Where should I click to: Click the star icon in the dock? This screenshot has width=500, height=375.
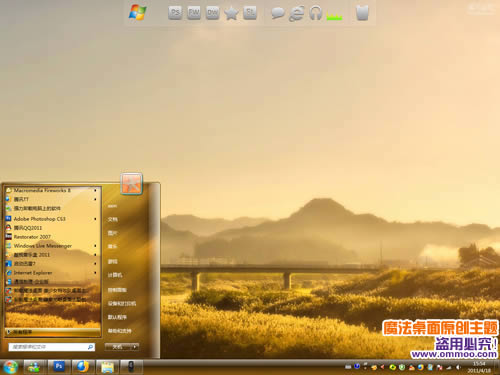(x=231, y=13)
